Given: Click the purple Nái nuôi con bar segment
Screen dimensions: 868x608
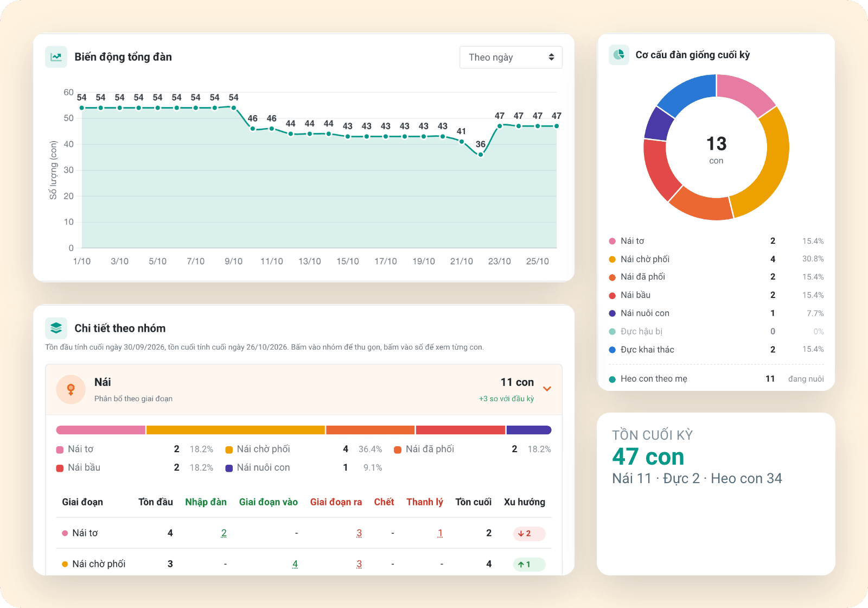Looking at the screenshot, I should pos(529,430).
